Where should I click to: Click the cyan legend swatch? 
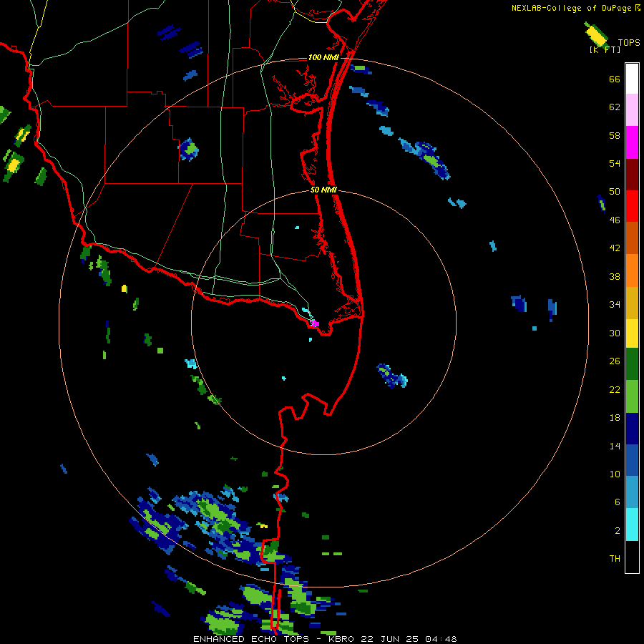coord(632,525)
